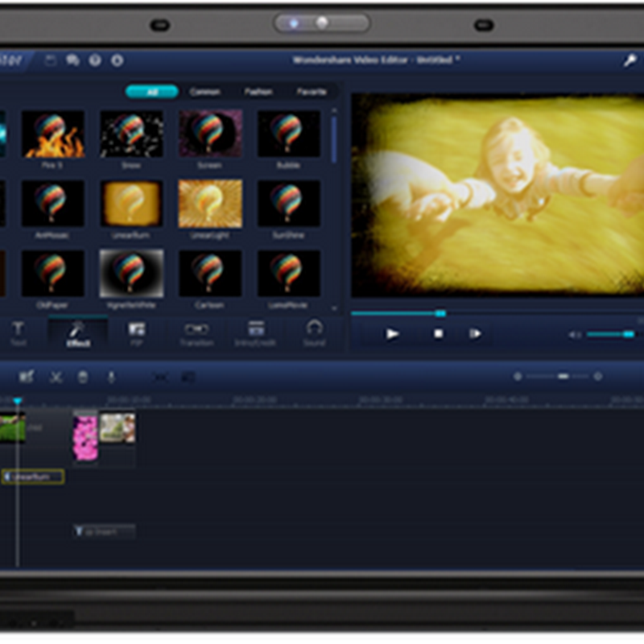The width and height of the screenshot is (644, 644).
Task: Switch to the Fashion effects filter
Action: 258,92
